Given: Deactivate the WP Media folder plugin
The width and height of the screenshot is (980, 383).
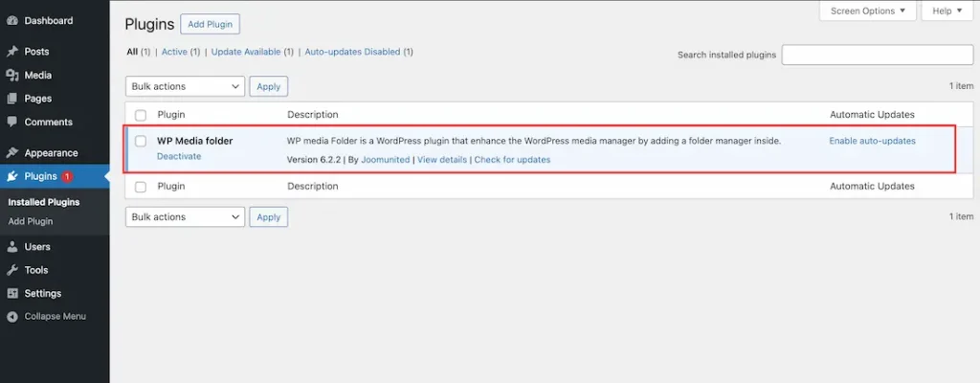Looking at the screenshot, I should [179, 156].
